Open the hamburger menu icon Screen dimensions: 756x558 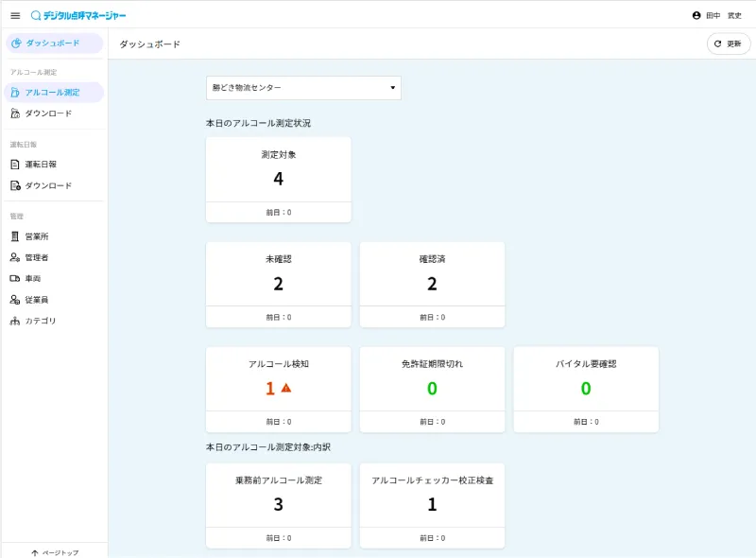coord(15,15)
